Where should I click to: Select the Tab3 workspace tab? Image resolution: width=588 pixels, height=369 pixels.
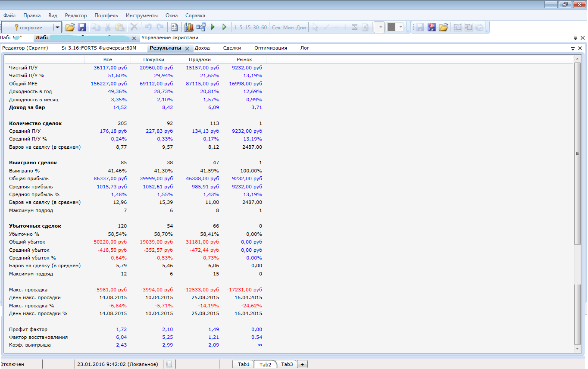coord(287,364)
